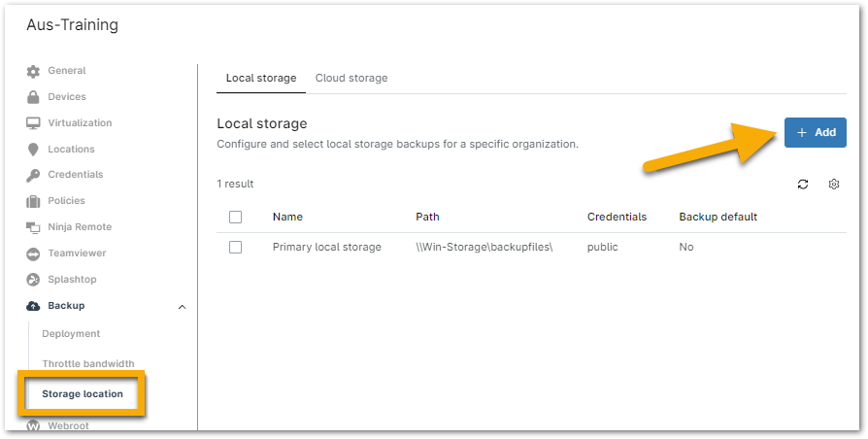Open Throttle bandwidth settings

coord(88,363)
